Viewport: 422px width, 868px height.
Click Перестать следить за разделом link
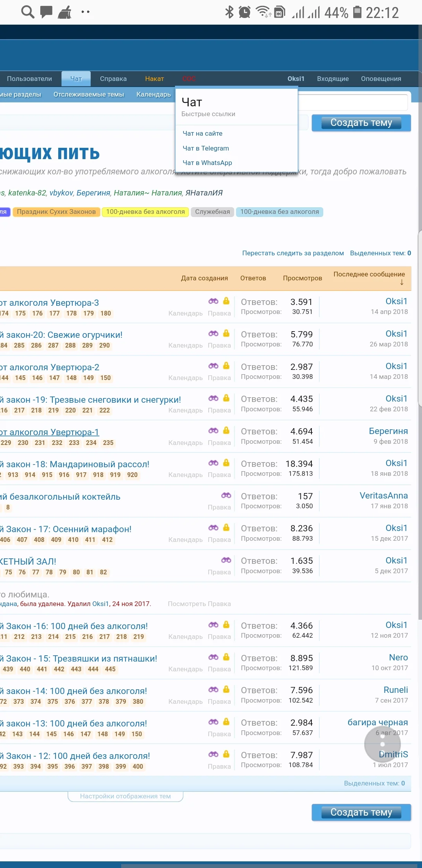click(293, 253)
